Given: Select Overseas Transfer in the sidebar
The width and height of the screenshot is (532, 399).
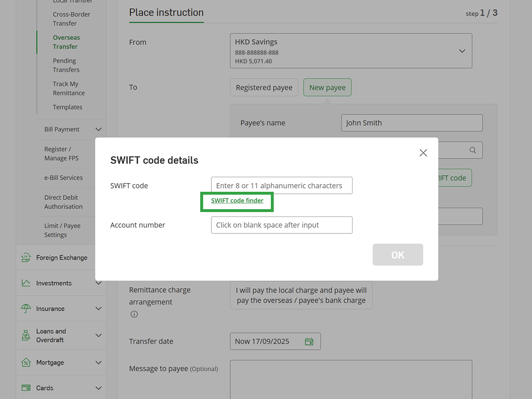Looking at the screenshot, I should [66, 42].
